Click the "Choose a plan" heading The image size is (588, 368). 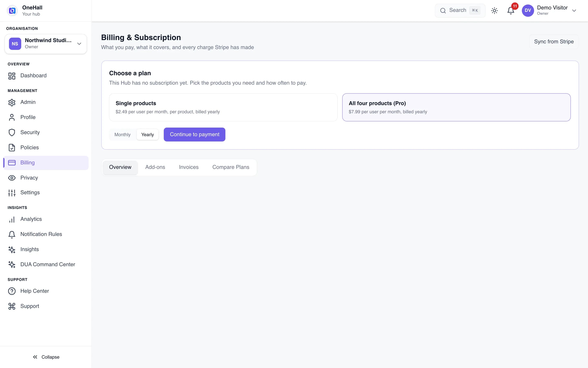(130, 73)
